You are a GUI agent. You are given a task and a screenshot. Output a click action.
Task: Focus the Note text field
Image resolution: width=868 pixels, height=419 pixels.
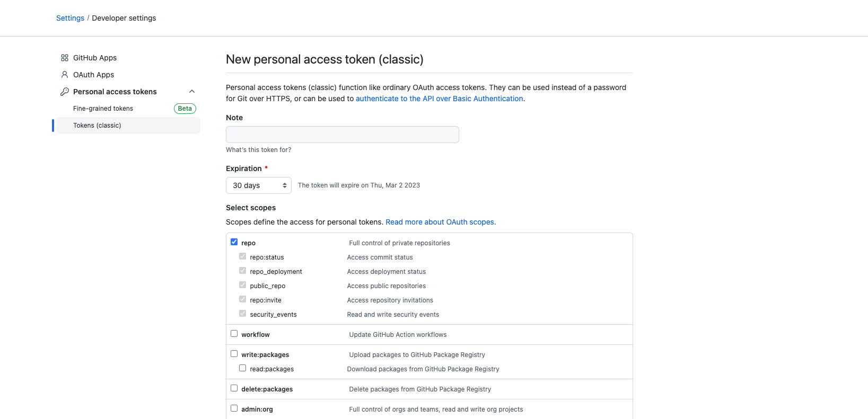tap(342, 135)
